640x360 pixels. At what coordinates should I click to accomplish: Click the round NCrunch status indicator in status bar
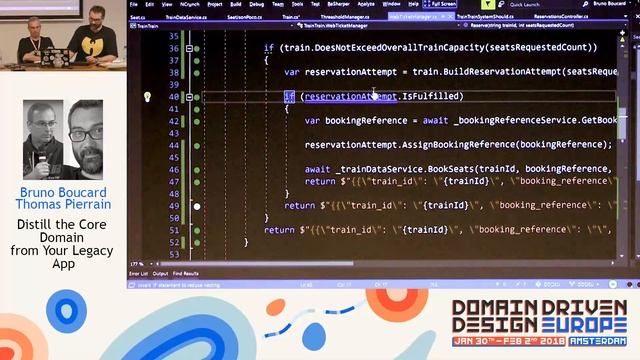point(613,284)
